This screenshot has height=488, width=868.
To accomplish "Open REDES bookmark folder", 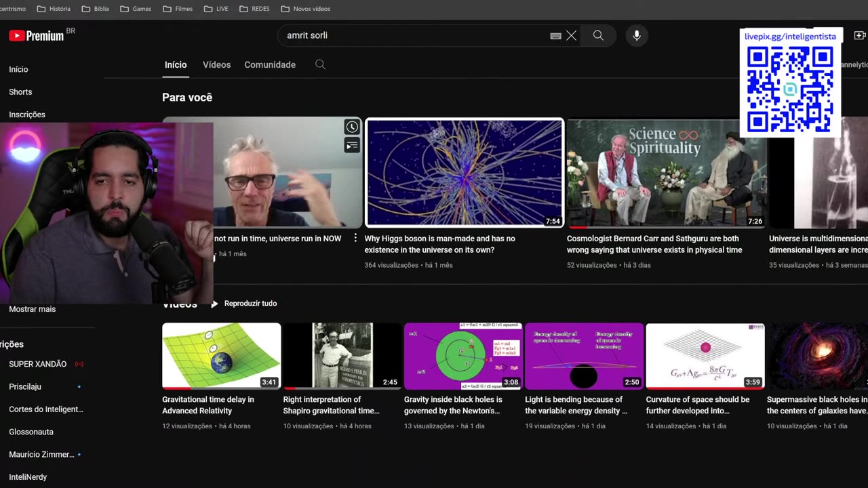I will coord(254,9).
